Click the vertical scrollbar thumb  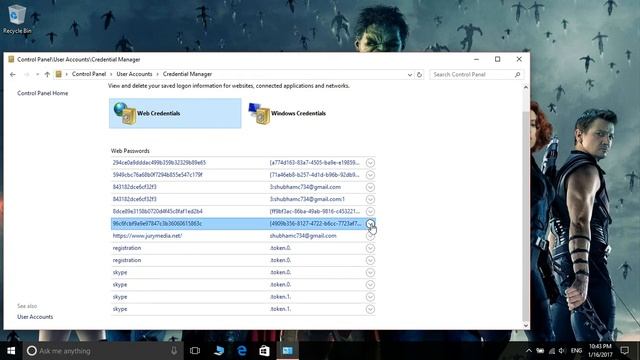[526, 216]
